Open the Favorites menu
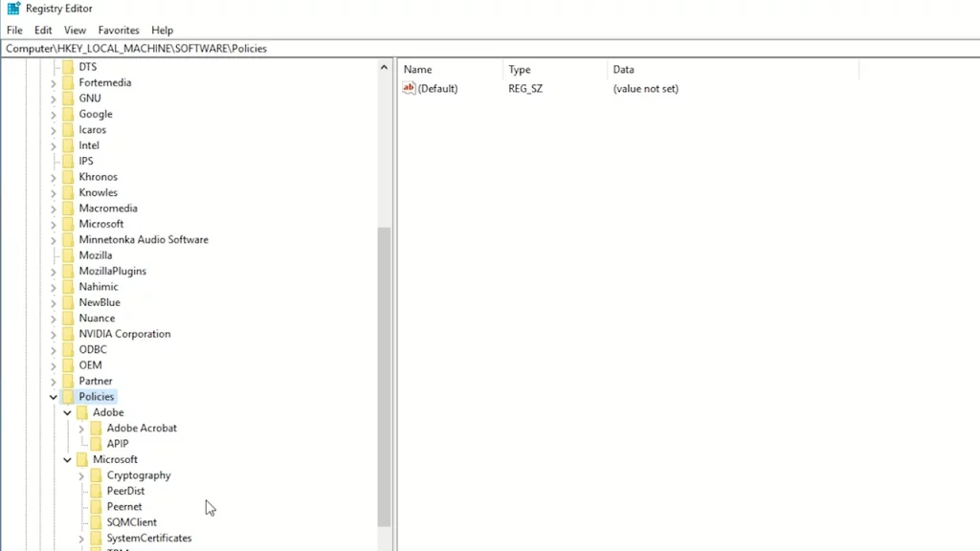The height and width of the screenshot is (551, 980). pyautogui.click(x=119, y=30)
